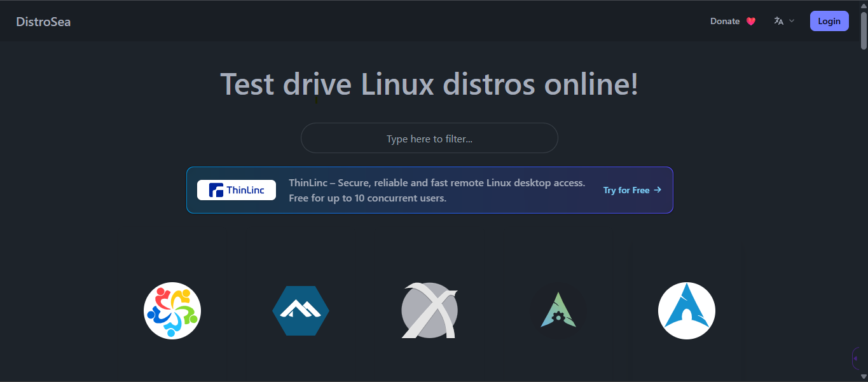The width and height of the screenshot is (868, 382).
Task: Click the pink heart Donate icon
Action: pyautogui.click(x=751, y=21)
